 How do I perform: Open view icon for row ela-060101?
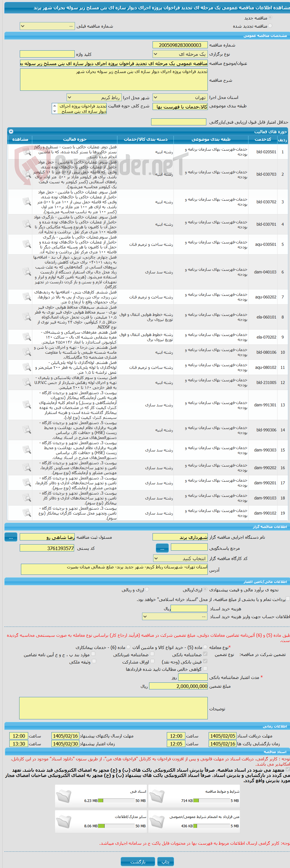26,317
